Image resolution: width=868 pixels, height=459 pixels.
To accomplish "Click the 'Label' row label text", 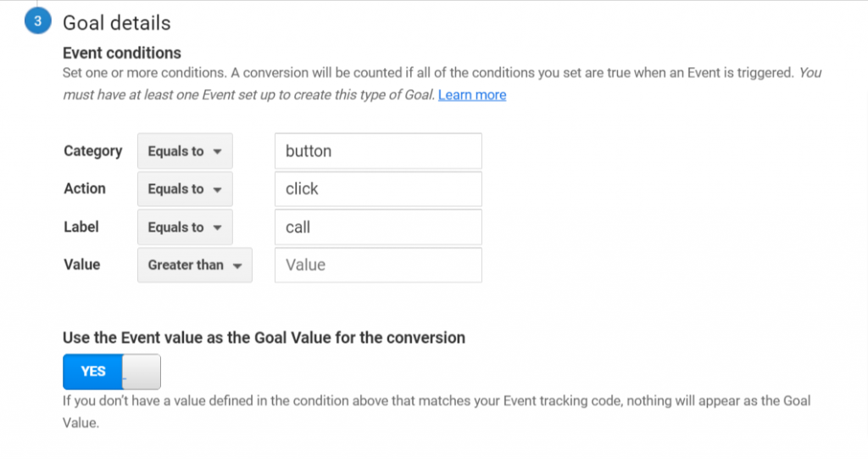I will [x=81, y=227].
